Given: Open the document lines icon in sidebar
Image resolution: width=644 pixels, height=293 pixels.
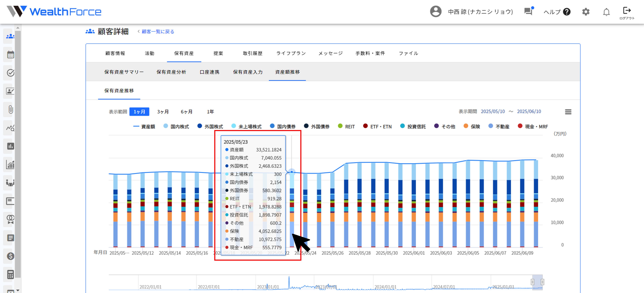Looking at the screenshot, I should [x=10, y=238].
